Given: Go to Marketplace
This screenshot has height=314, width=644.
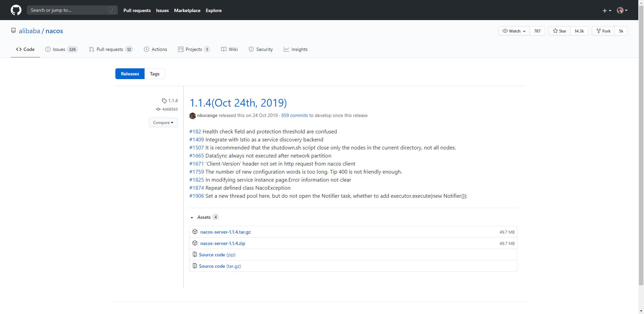Looking at the screenshot, I should pos(187,10).
